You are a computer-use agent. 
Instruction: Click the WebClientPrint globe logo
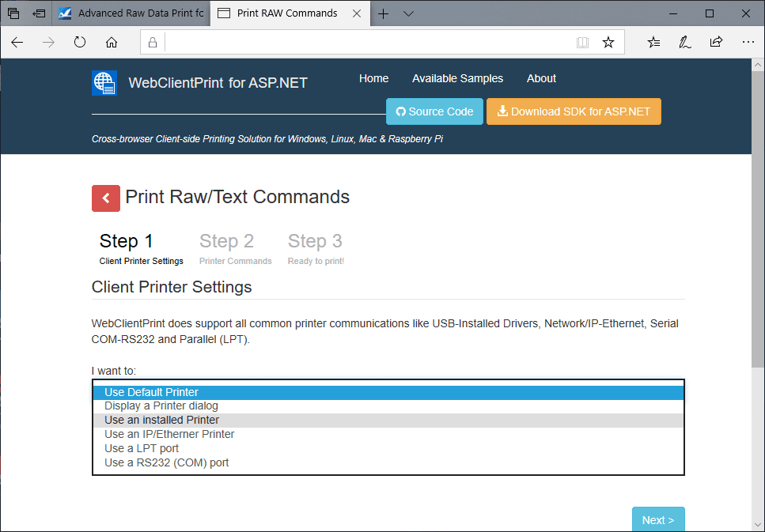click(x=104, y=83)
